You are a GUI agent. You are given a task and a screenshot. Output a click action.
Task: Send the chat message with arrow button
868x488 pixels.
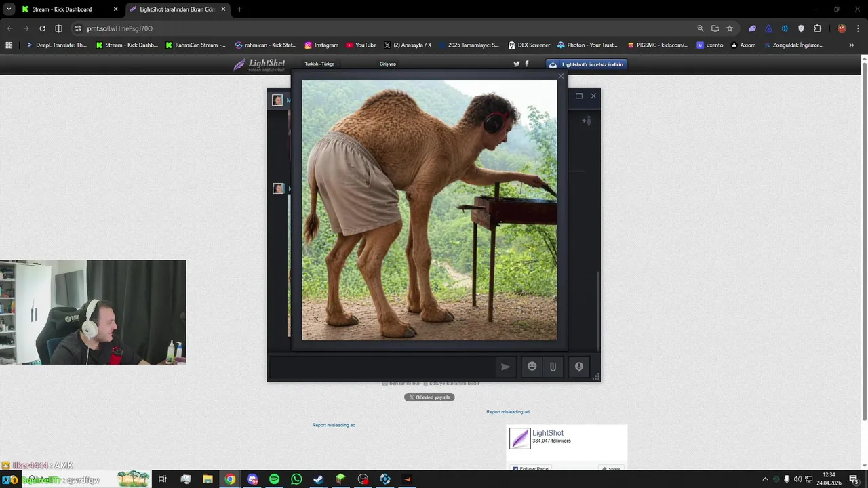click(x=505, y=367)
